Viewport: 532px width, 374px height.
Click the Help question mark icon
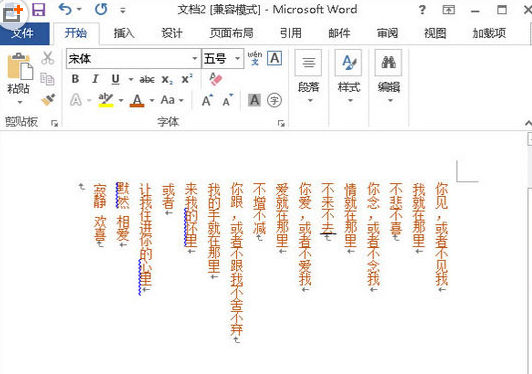point(422,10)
